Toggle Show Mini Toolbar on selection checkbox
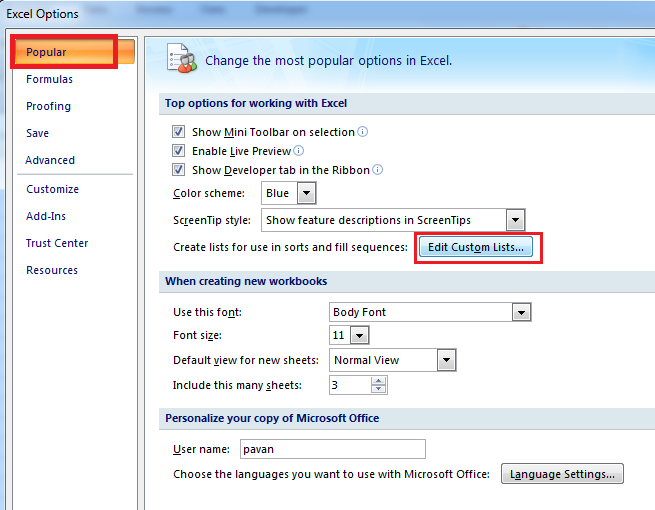Screen dimensions: 655x510 tap(178, 132)
